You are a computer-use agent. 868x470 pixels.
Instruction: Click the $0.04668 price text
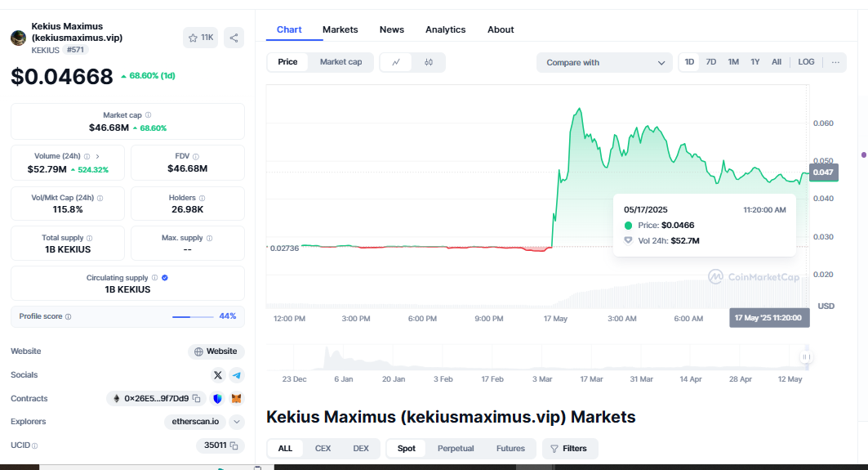coord(62,77)
